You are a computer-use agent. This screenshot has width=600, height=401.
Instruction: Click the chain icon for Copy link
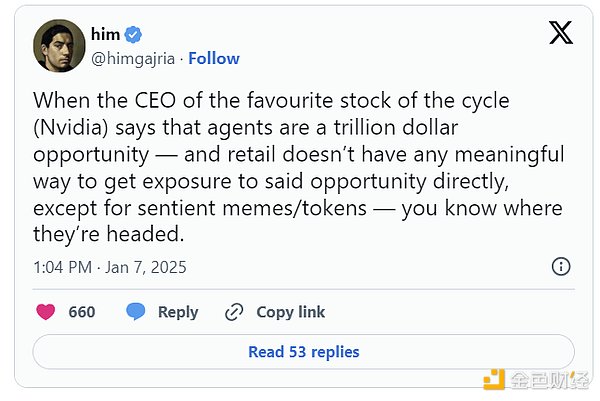click(x=234, y=312)
